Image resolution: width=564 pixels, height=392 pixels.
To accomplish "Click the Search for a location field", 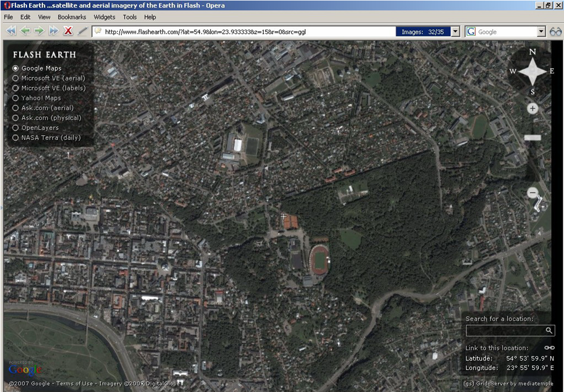I will click(x=505, y=330).
